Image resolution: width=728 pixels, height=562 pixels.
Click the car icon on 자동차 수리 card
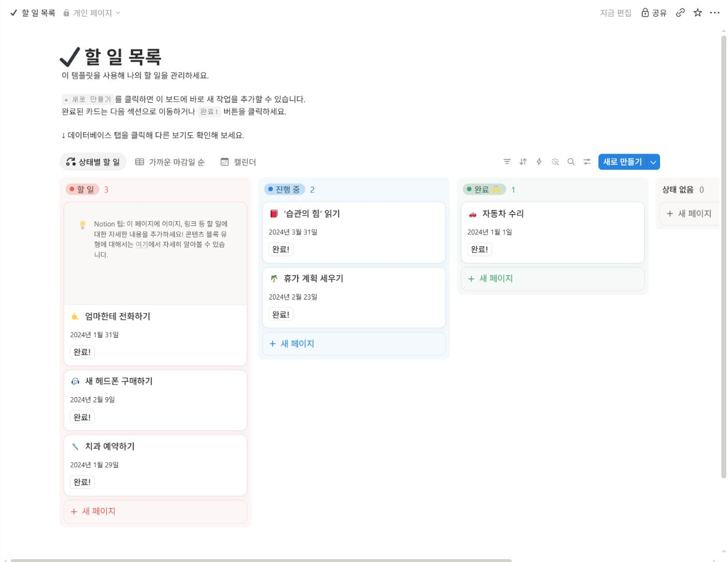tap(473, 214)
